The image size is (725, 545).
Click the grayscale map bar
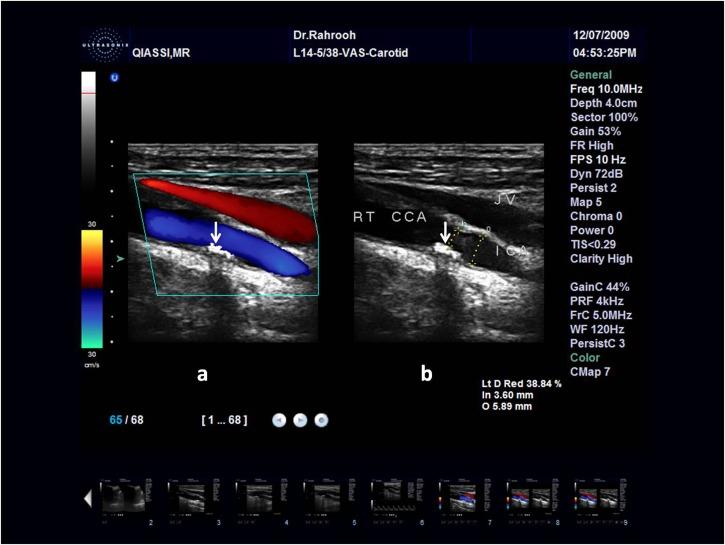pos(89,148)
